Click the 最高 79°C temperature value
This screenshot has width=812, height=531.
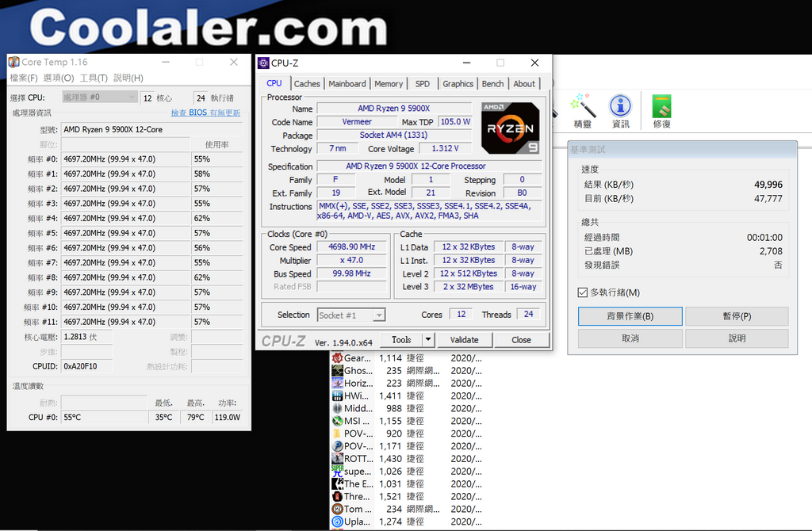click(x=195, y=417)
